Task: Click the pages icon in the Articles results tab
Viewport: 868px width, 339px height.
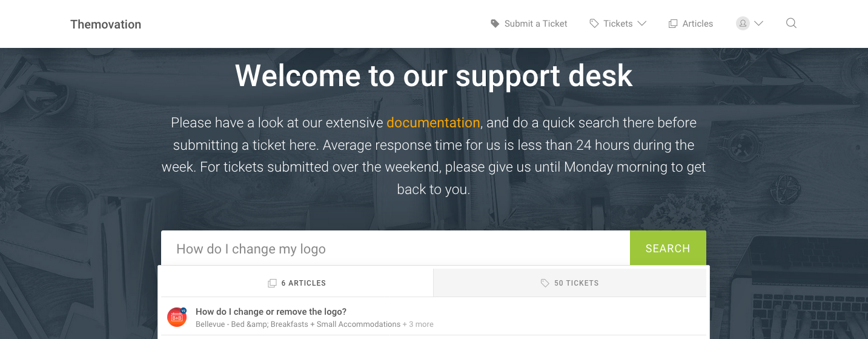Action: (272, 283)
